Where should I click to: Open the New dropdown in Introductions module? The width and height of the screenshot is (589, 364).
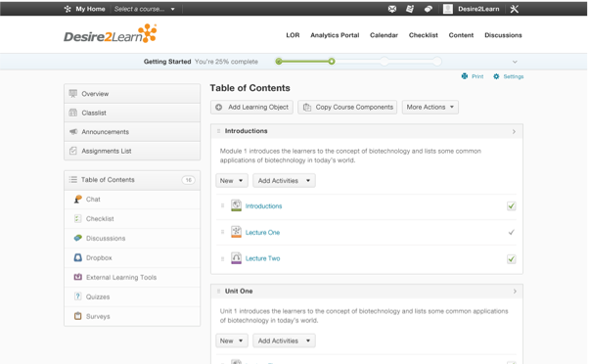(x=231, y=181)
